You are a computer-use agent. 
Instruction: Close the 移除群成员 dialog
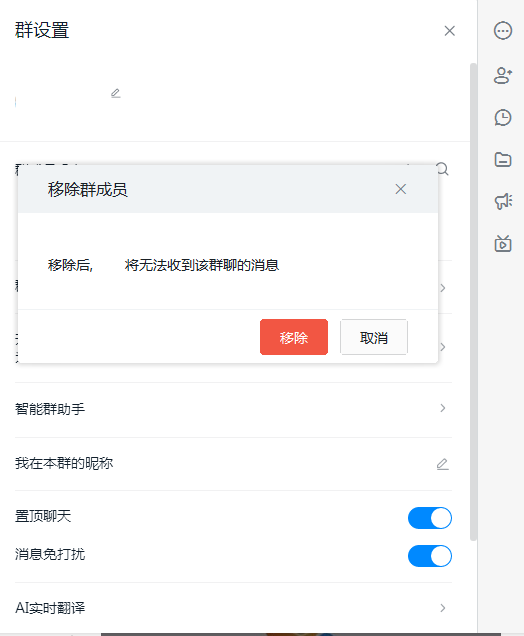[x=400, y=189]
